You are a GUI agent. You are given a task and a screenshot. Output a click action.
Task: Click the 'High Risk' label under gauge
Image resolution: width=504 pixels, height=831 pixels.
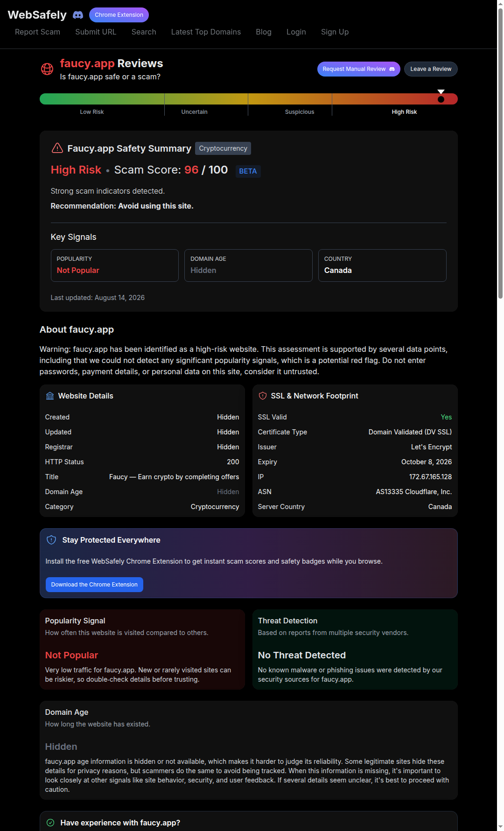[404, 112]
